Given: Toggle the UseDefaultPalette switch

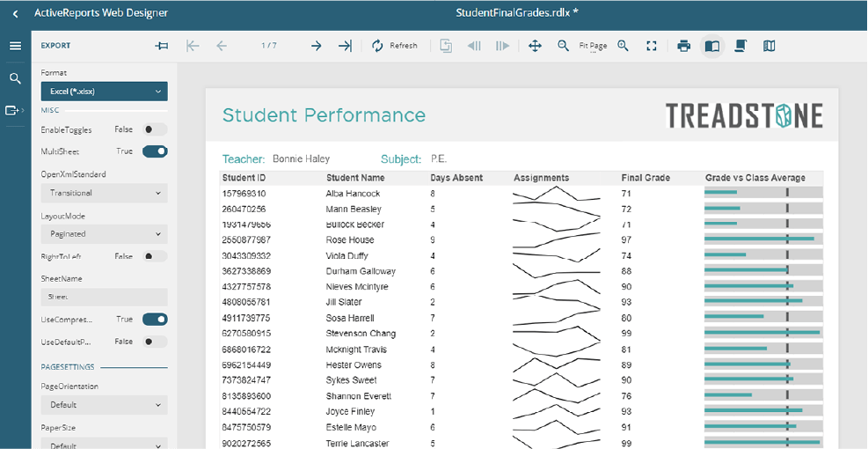Looking at the screenshot, I should pos(155,342).
